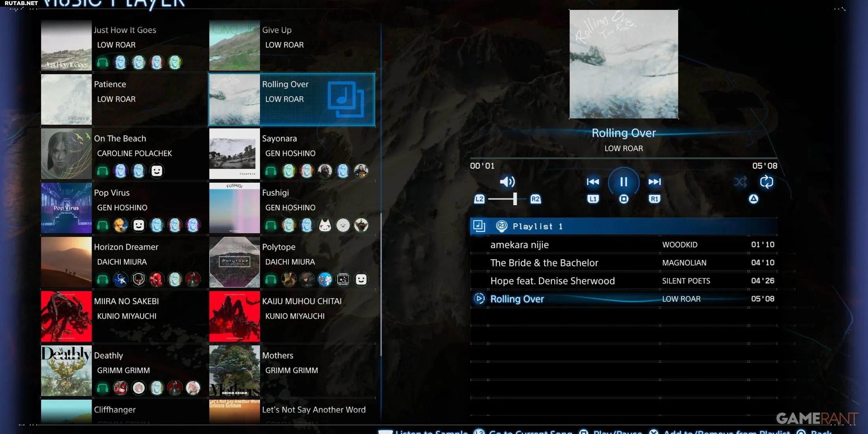Select Pop Virus song
Screen dimensions: 868x434
[x=124, y=208]
